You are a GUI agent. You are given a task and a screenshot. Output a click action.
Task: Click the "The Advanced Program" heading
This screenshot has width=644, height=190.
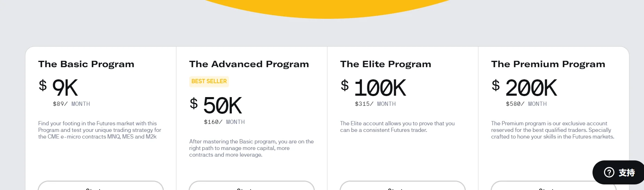249,64
